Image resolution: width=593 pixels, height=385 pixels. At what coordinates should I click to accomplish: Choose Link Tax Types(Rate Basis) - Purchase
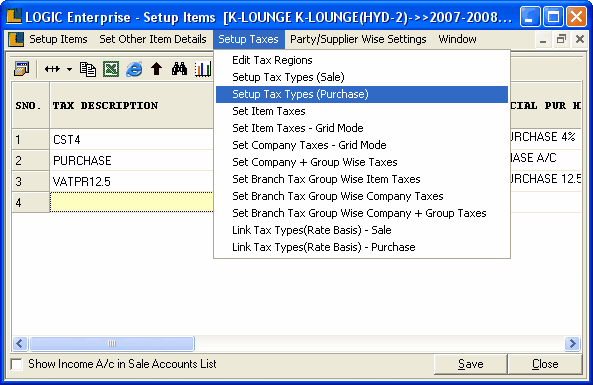coord(362,247)
